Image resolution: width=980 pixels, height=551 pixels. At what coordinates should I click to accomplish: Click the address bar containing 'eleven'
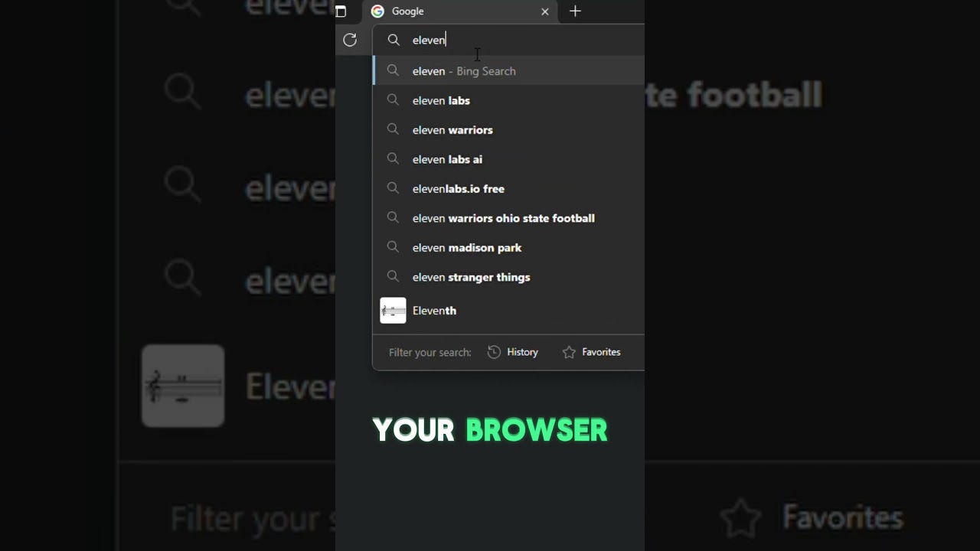pyautogui.click(x=508, y=40)
